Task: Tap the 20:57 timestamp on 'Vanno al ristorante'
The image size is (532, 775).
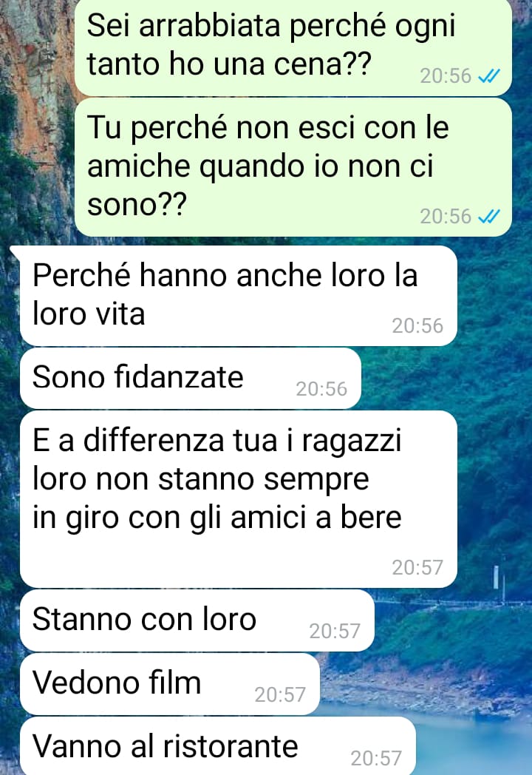Action: [376, 758]
